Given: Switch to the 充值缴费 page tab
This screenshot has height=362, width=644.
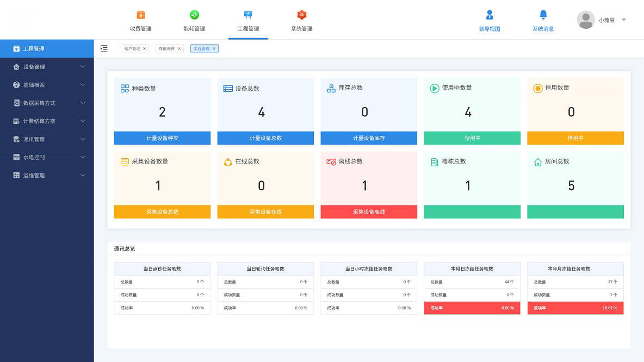Looking at the screenshot, I should (x=166, y=49).
